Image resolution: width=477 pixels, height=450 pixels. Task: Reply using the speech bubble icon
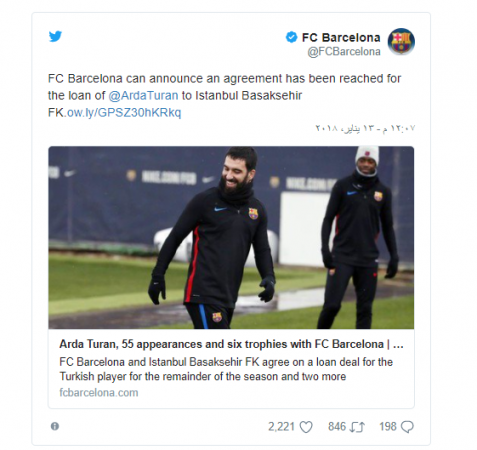pos(407,427)
